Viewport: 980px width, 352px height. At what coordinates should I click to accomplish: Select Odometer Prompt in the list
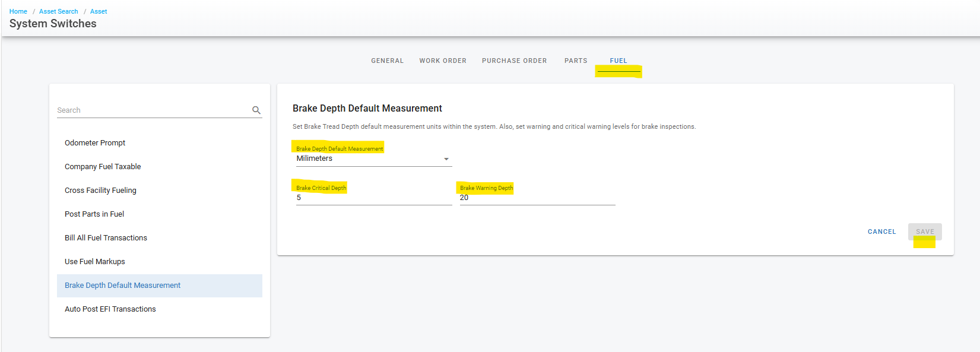(95, 143)
